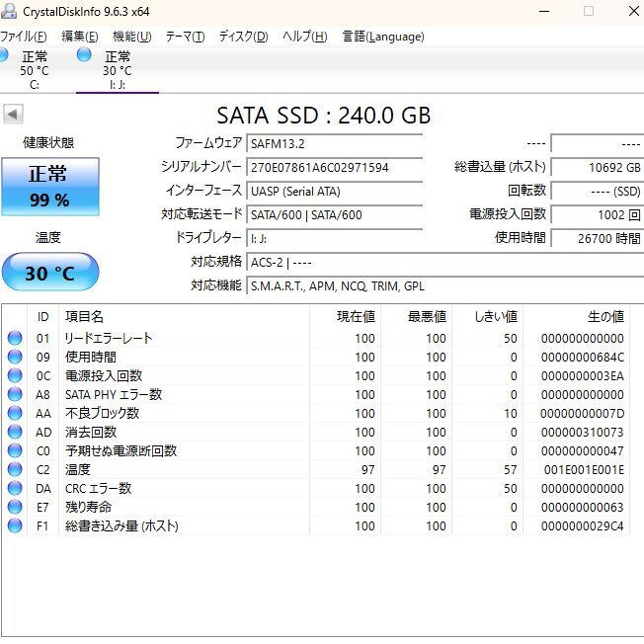Click raw value 0000000684C
The height and width of the screenshot is (644, 644).
pos(583,357)
